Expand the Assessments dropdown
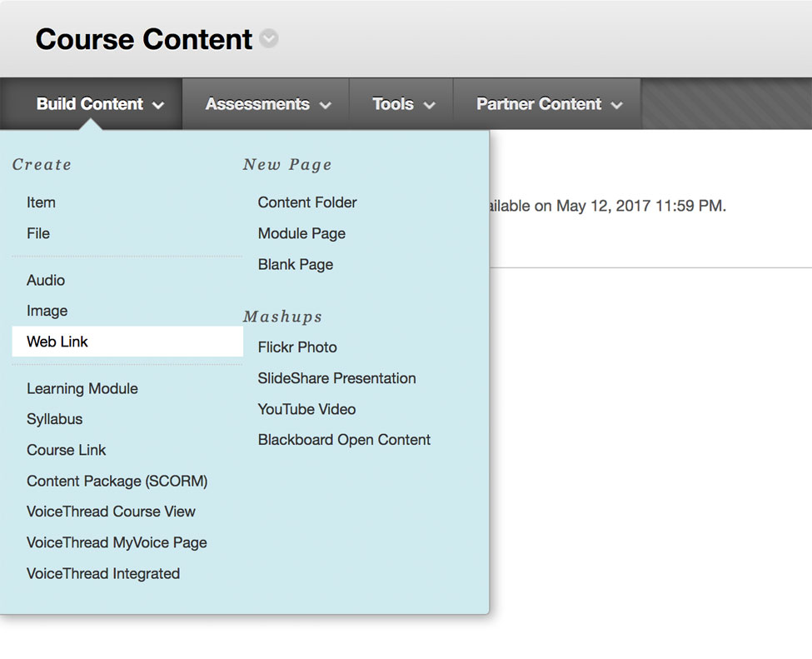812x659 pixels. pyautogui.click(x=267, y=104)
